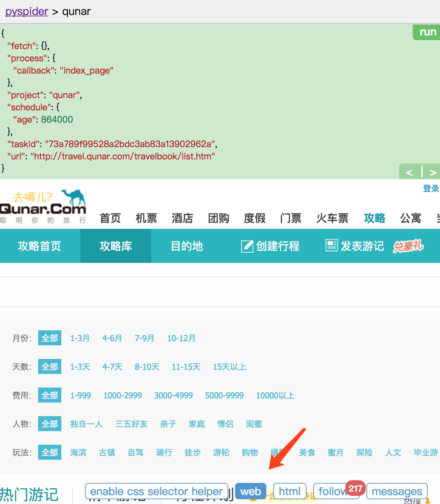Filter cost by 3000-4999
The image size is (440, 504).
click(173, 395)
